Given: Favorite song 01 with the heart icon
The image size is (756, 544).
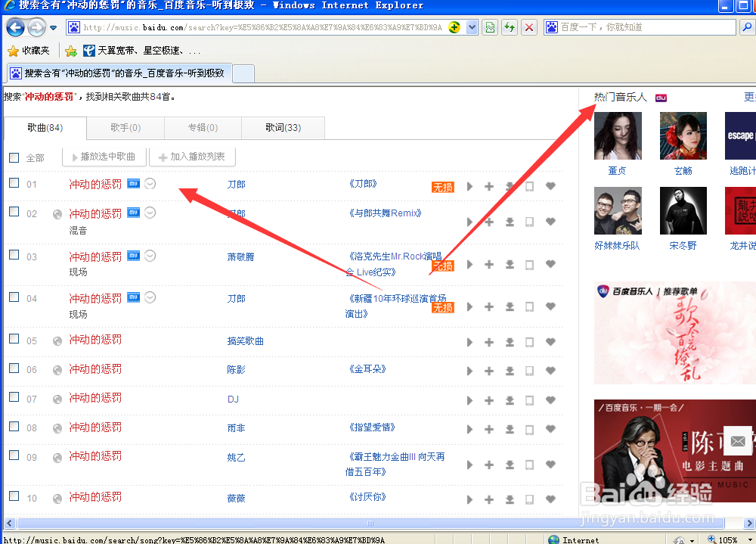Looking at the screenshot, I should [x=550, y=186].
